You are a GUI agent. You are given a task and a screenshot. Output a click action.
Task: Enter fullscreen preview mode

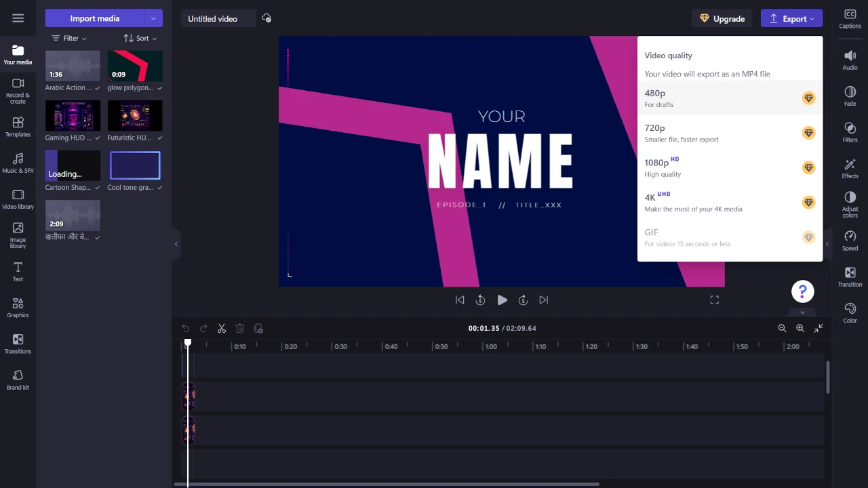714,300
